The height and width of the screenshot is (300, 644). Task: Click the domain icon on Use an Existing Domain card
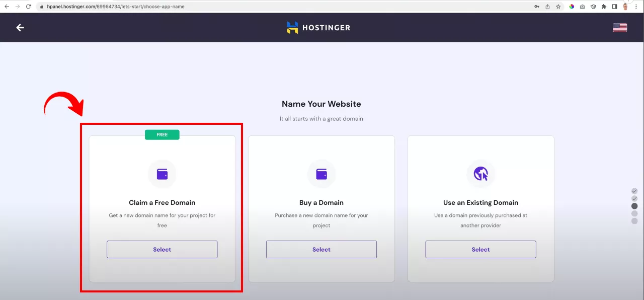pyautogui.click(x=480, y=174)
